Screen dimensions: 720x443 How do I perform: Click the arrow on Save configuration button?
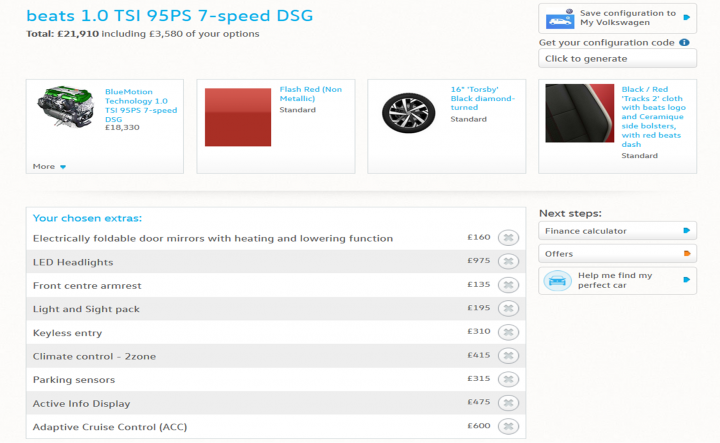coord(687,17)
